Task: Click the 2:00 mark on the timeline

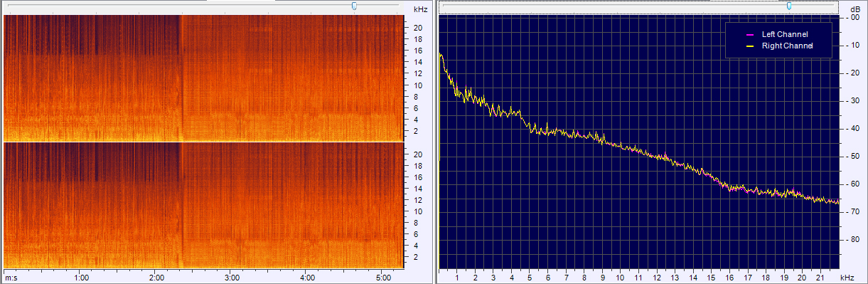Action: coord(156,277)
